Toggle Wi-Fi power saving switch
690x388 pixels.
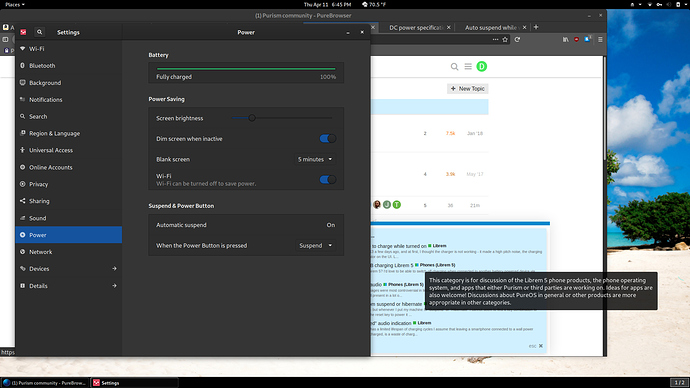pyautogui.click(x=328, y=179)
